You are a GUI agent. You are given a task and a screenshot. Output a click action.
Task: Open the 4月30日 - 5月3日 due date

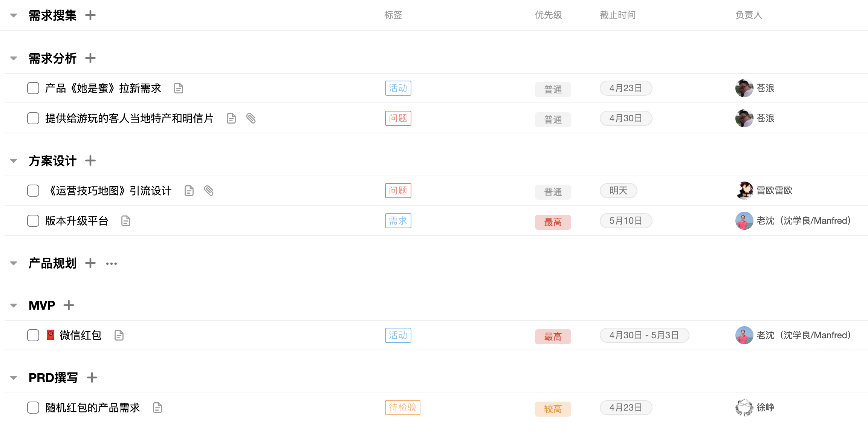(644, 335)
